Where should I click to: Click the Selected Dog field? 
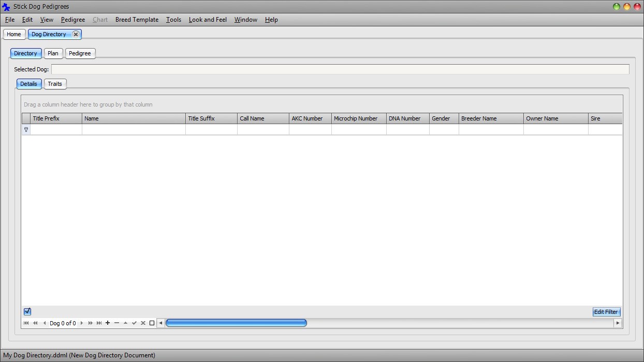point(340,69)
